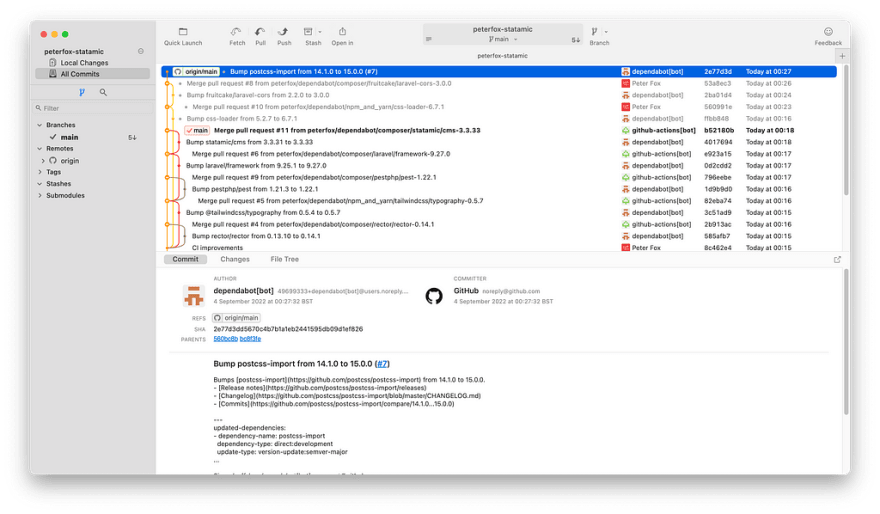This screenshot has height=514, width=880.
Task: Click github-actions avatar on commit e923a15
Action: click(625, 154)
